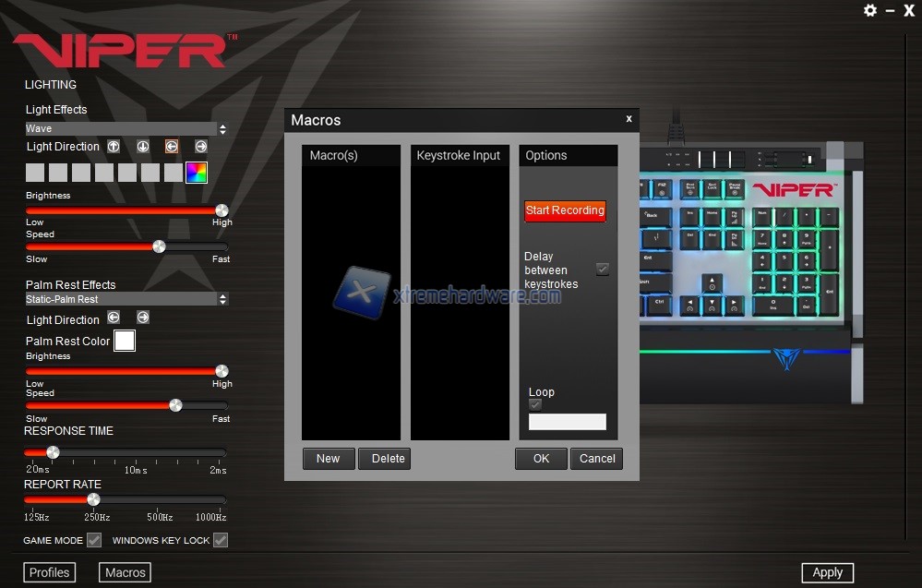
Task: Set palm rest light direction to left
Action: pos(114,318)
